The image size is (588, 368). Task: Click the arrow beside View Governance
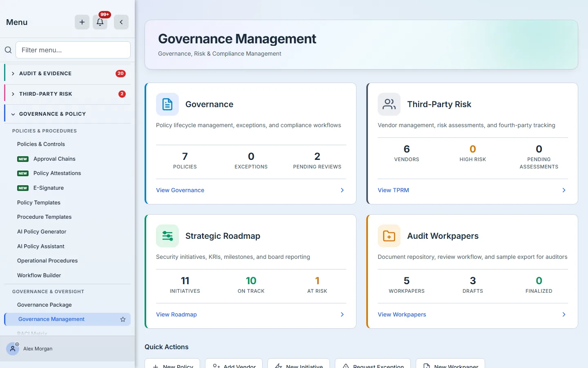point(342,190)
